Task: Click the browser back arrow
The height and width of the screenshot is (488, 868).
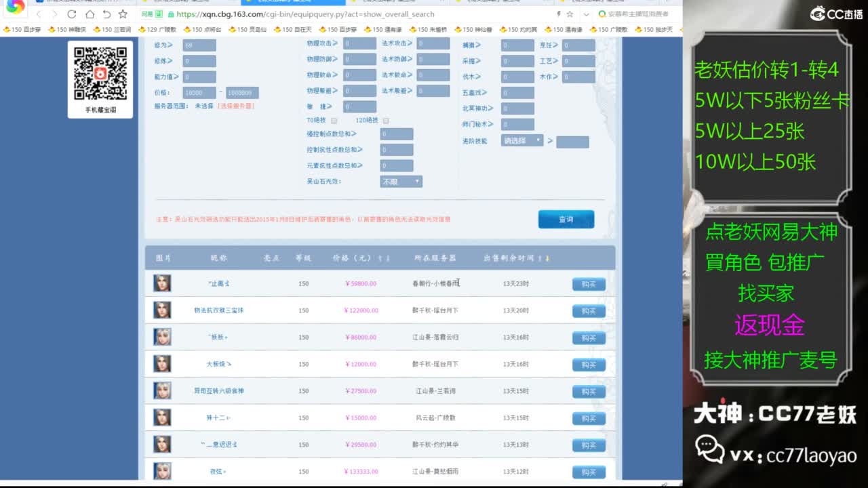Action: pyautogui.click(x=39, y=14)
